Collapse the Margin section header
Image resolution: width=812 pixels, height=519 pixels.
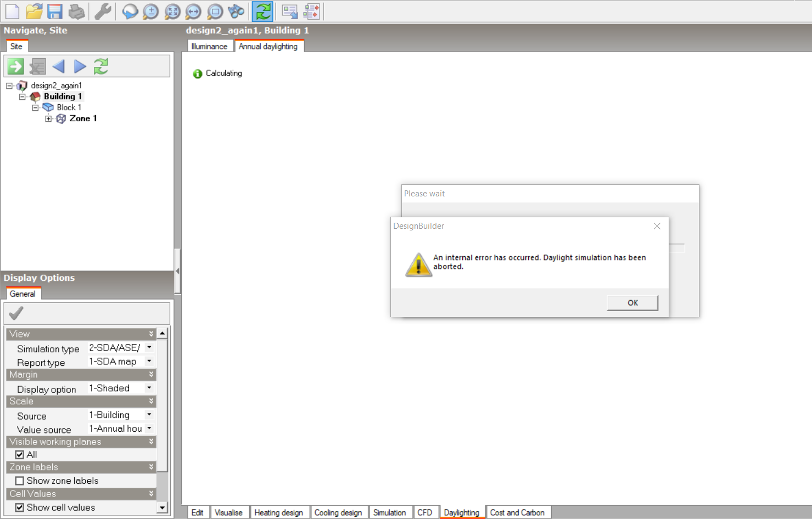pos(81,375)
